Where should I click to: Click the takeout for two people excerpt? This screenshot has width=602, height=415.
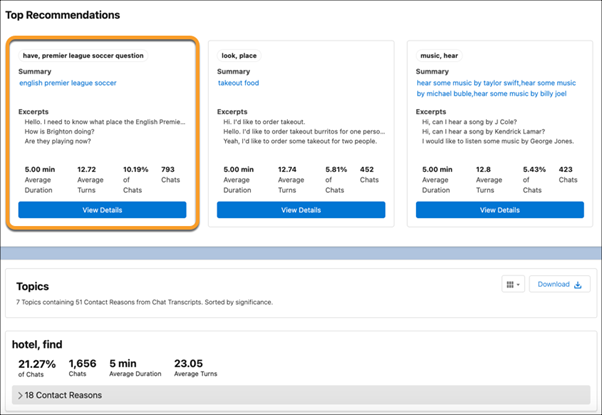pos(300,141)
